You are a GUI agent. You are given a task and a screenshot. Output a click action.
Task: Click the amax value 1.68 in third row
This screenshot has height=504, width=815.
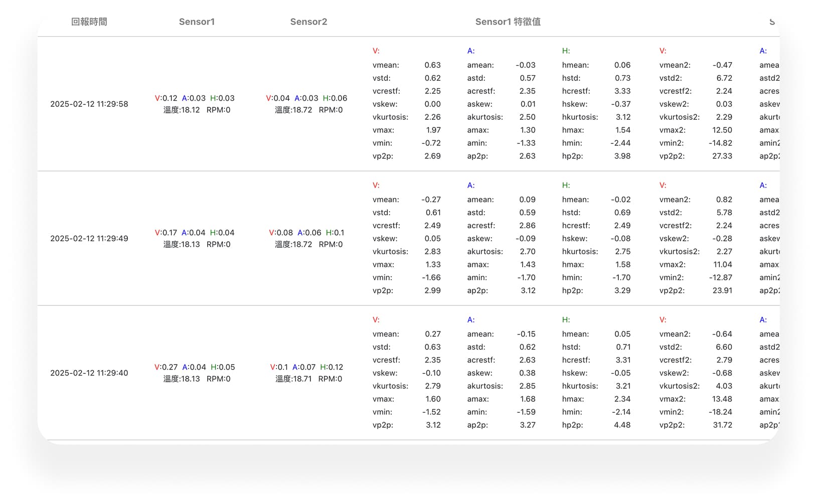click(527, 399)
